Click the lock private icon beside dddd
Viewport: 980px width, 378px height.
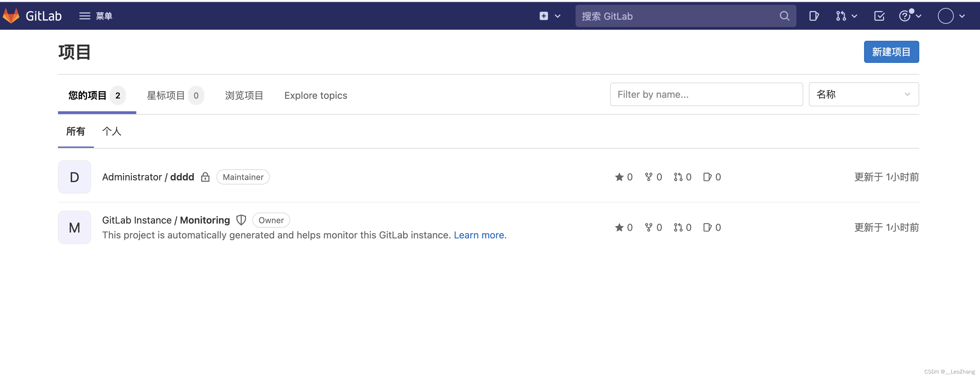(205, 177)
